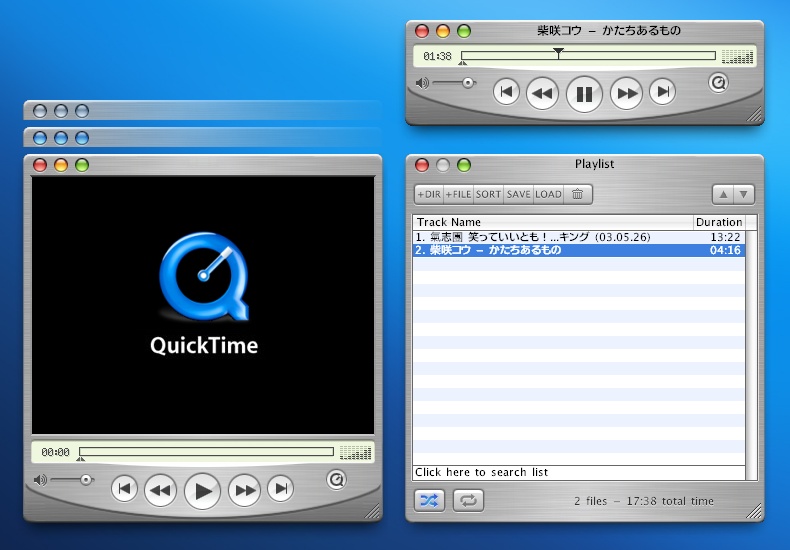The image size is (790, 550).
Task: Click the Track Name column header
Action: 553,222
